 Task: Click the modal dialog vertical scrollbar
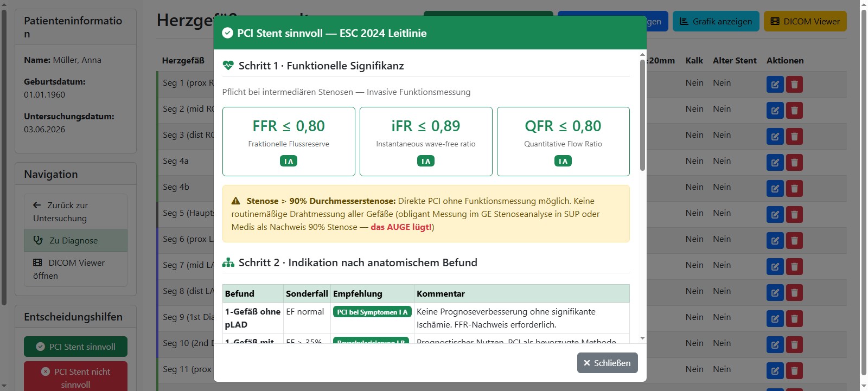(642, 115)
